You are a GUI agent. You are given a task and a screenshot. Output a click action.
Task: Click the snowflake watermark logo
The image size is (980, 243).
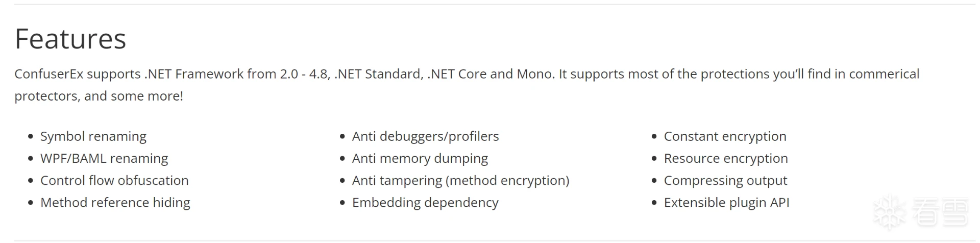pyautogui.click(x=889, y=211)
